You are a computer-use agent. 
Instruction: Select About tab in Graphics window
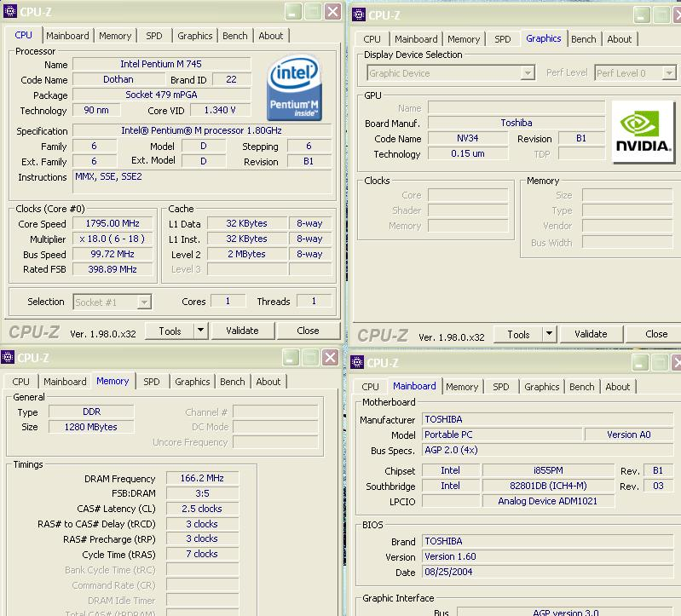620,39
